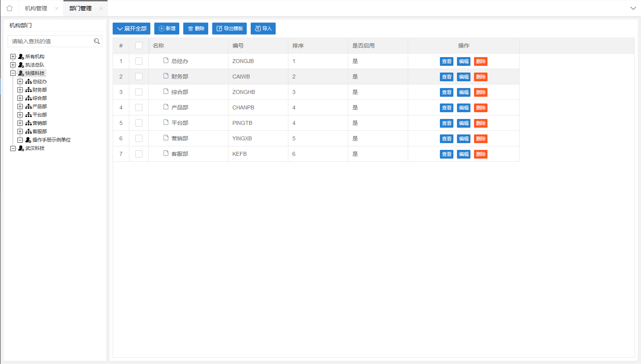Click 查看 button for 综合部 row
The height and width of the screenshot is (364, 641).
(x=446, y=92)
